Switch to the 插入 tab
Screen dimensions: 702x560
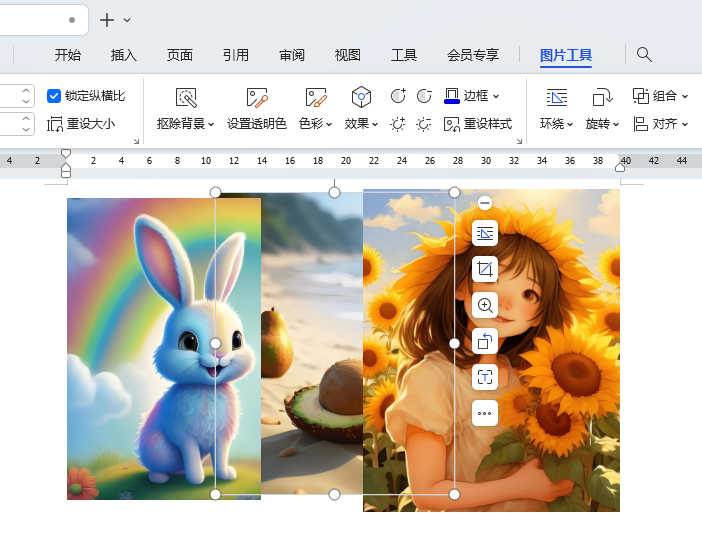tap(124, 55)
